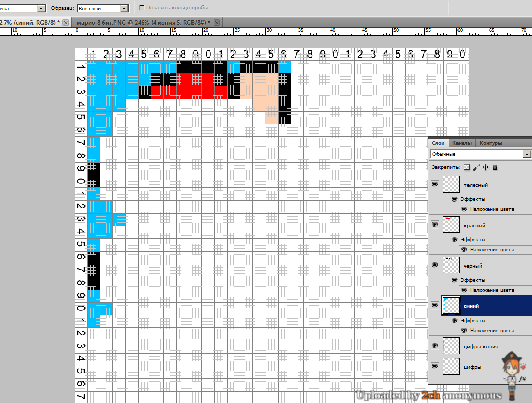
Task: Click the lock all padlock icon
Action: click(x=495, y=167)
